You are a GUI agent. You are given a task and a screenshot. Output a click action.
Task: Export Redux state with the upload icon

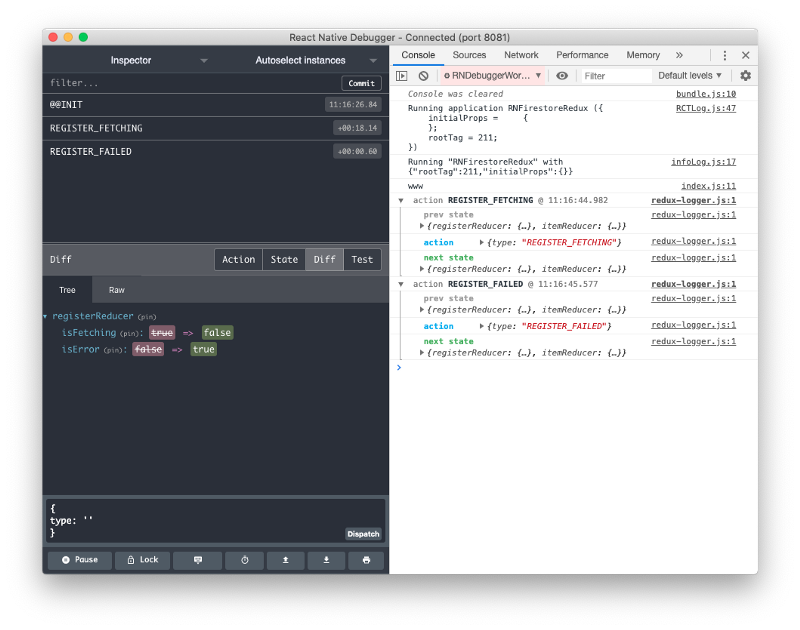click(x=285, y=560)
